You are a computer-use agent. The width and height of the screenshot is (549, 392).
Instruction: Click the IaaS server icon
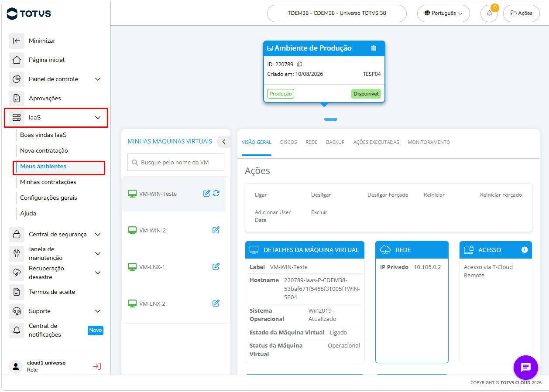(17, 117)
